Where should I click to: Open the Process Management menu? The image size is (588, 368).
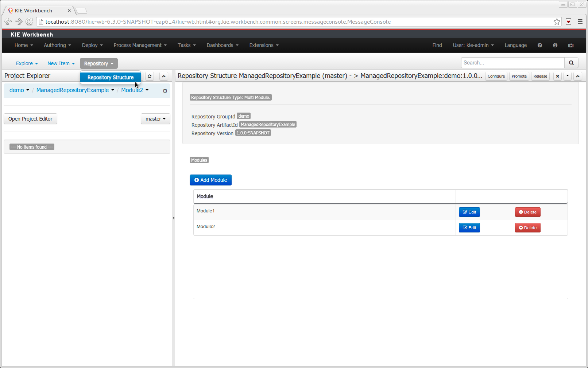[140, 45]
